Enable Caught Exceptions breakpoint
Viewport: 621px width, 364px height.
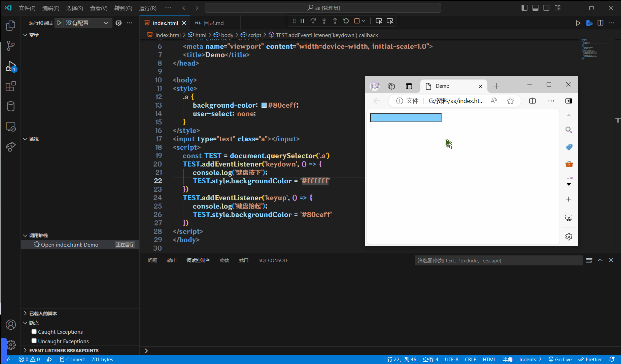tap(34, 332)
